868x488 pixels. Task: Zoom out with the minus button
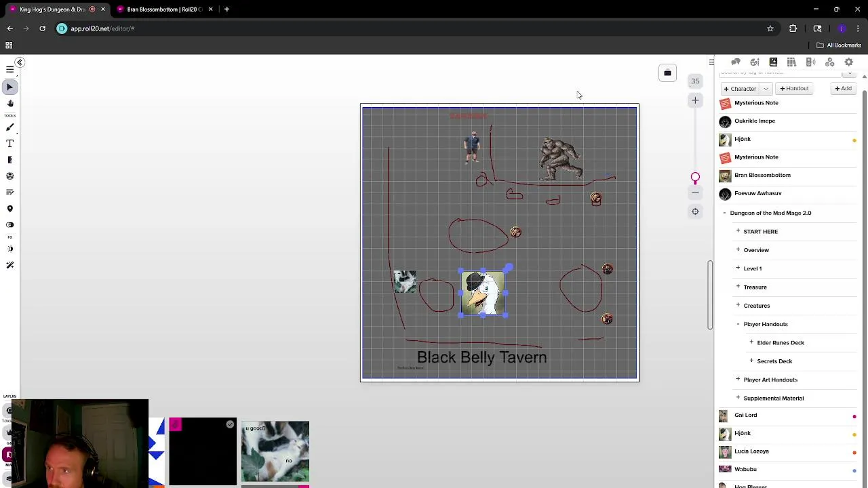coord(695,193)
